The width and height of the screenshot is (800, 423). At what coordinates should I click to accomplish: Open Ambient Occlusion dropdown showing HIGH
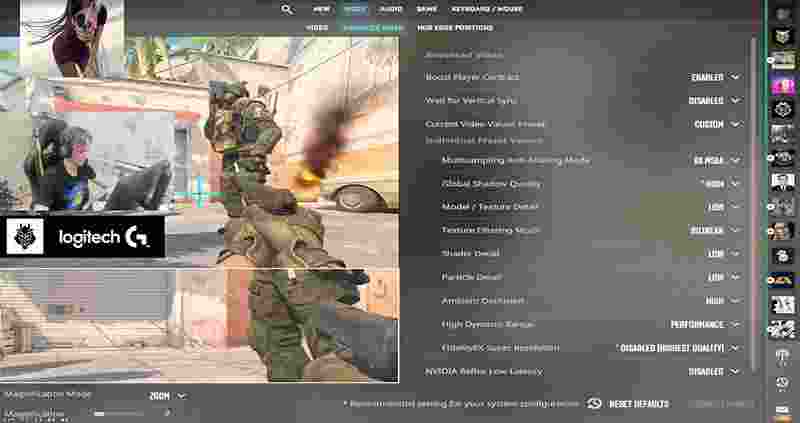[x=723, y=301]
